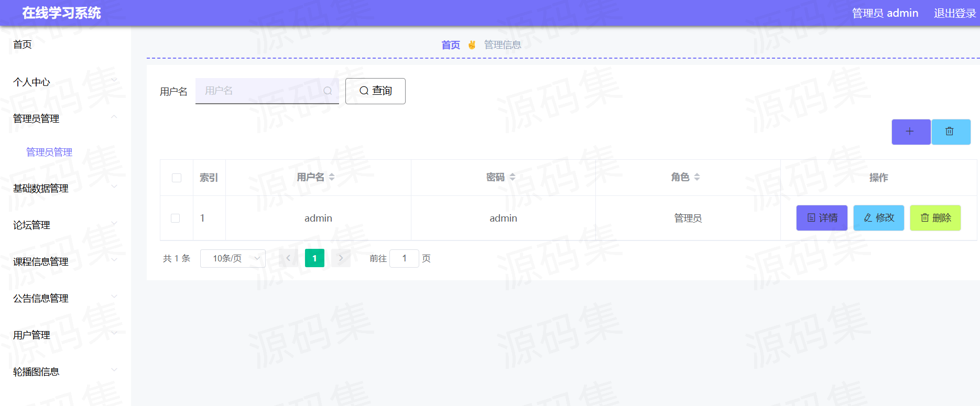Click the trash icon batch delete button
Image resolution: width=980 pixels, height=406 pixels.
pyautogui.click(x=951, y=131)
